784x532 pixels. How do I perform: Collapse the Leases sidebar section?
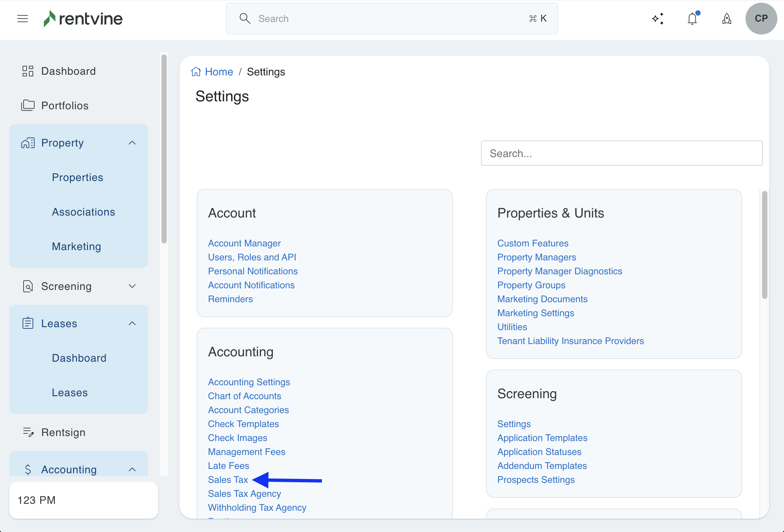tap(132, 323)
